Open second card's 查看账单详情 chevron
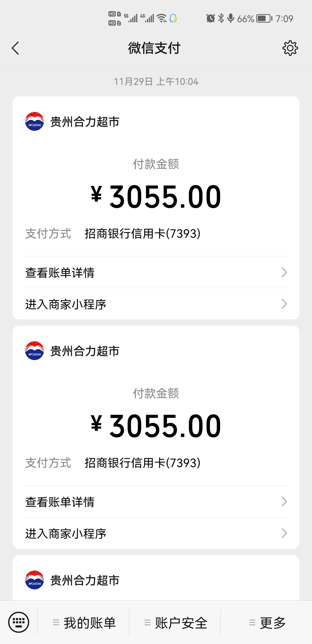This screenshot has height=644, width=312. (x=284, y=502)
